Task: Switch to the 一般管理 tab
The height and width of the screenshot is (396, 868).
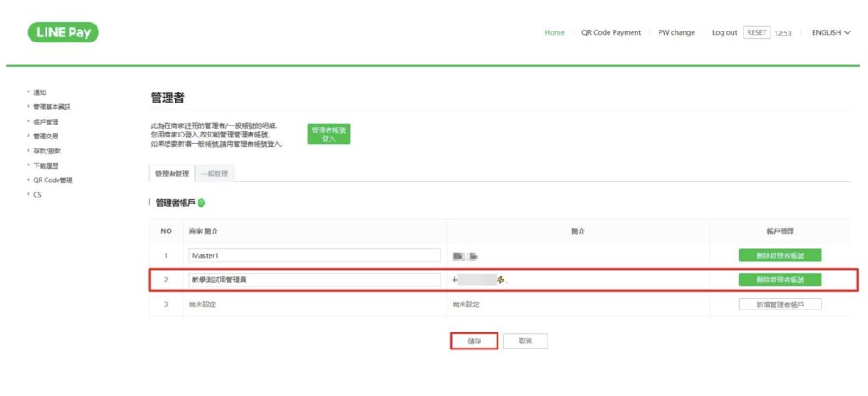Action: pyautogui.click(x=215, y=174)
